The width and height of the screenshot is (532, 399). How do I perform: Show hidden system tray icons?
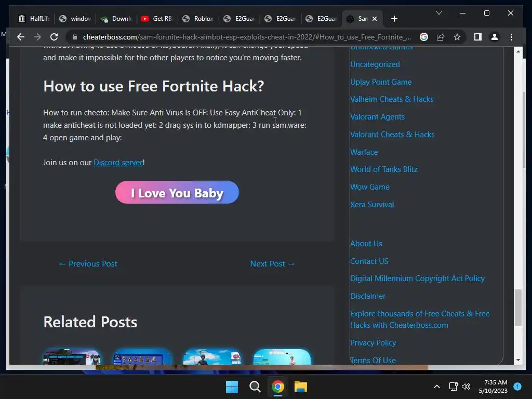(437, 387)
